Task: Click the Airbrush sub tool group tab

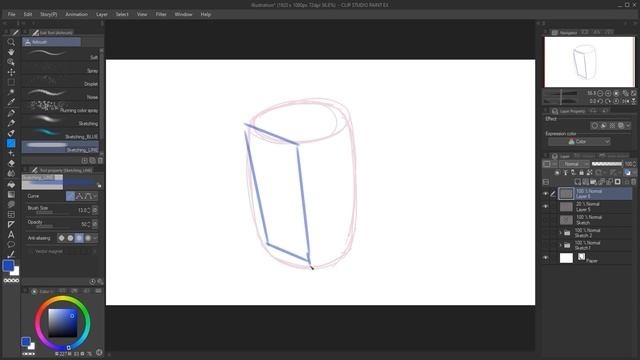Action: (51, 42)
